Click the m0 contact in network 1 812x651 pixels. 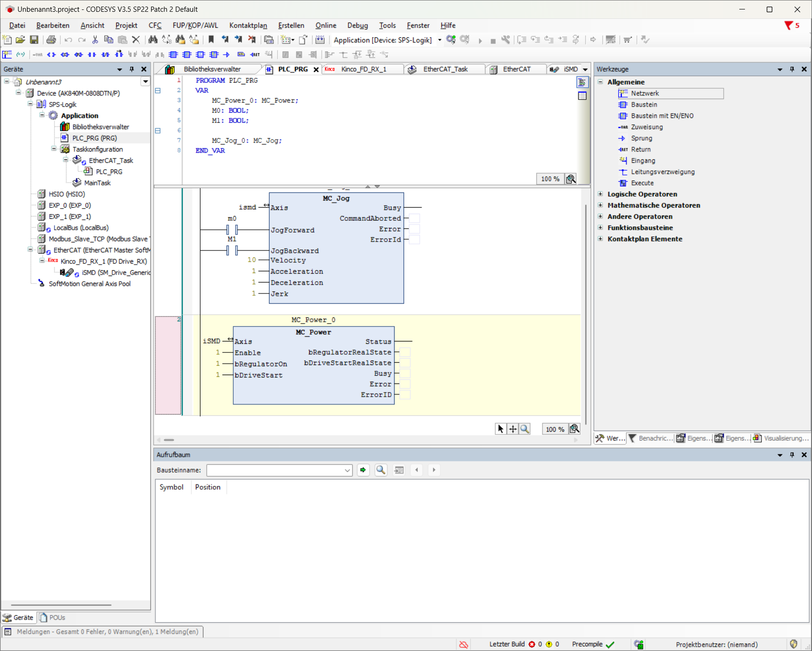coord(232,230)
